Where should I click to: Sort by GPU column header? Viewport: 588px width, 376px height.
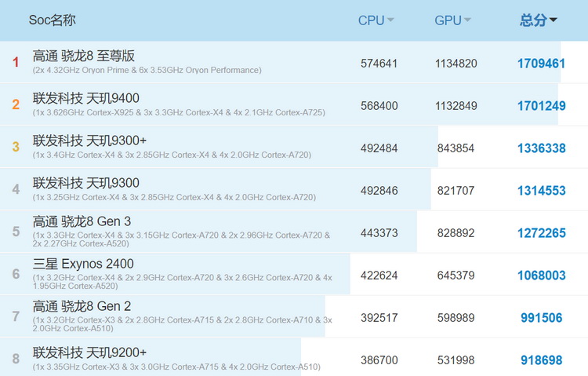coord(452,20)
